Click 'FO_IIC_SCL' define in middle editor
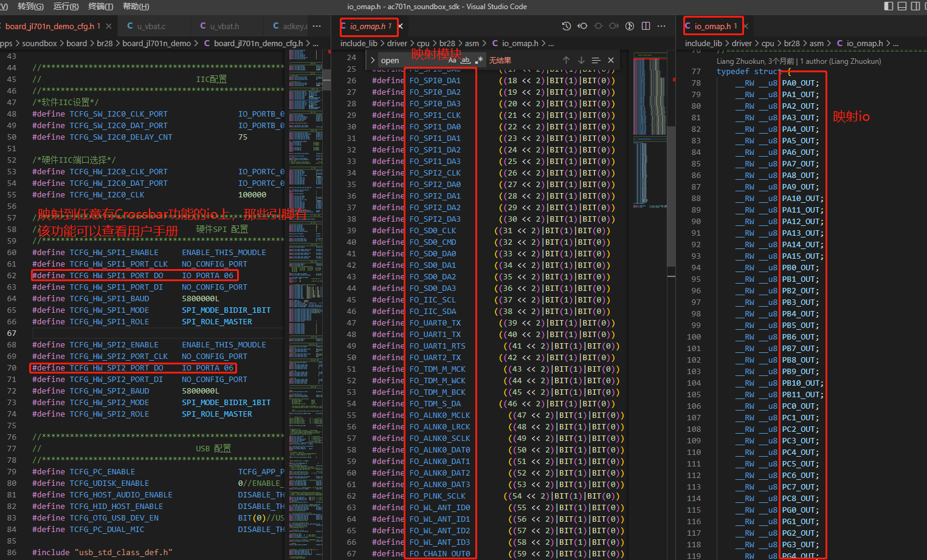The width and height of the screenshot is (927, 560). click(x=432, y=299)
